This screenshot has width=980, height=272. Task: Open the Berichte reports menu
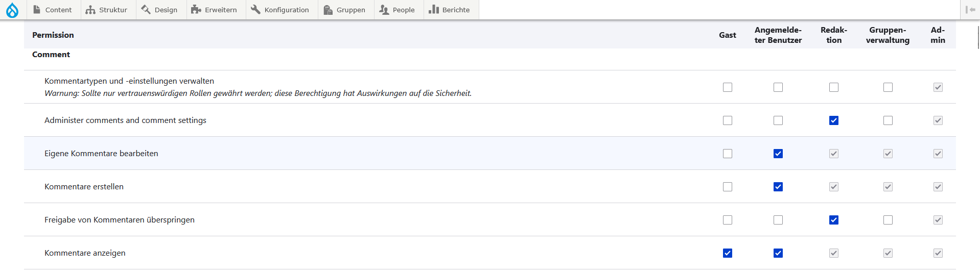pyautogui.click(x=450, y=10)
